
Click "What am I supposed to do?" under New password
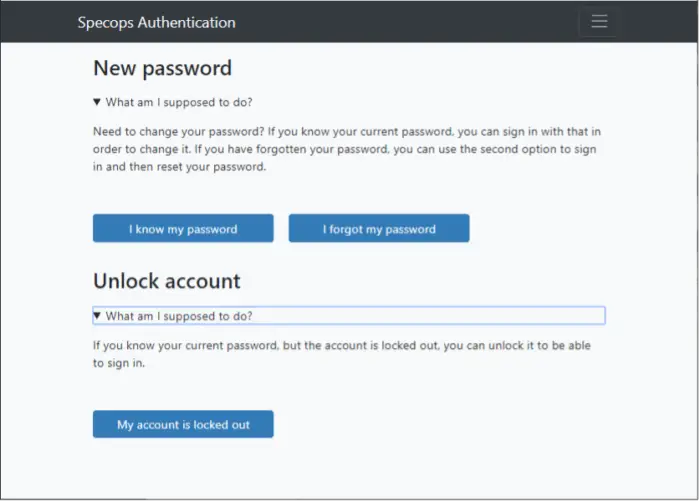(x=179, y=102)
